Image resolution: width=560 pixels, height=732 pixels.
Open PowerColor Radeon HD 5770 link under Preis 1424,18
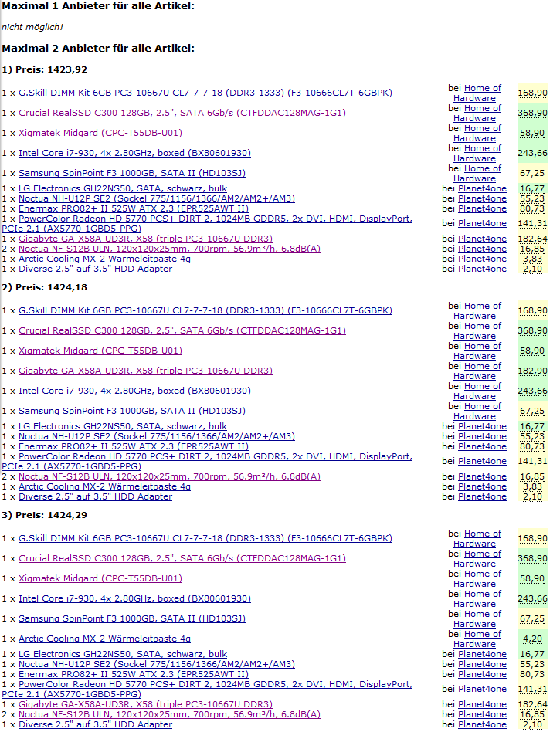[x=216, y=456]
